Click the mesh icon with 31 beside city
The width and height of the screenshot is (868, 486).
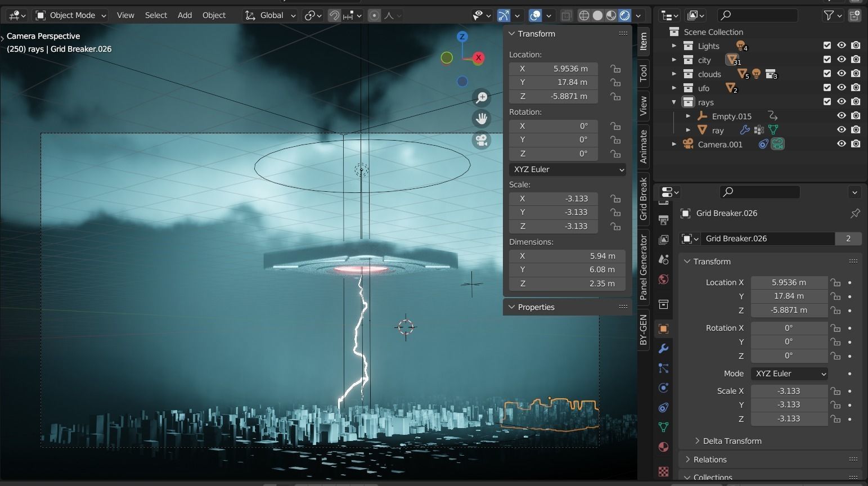pos(733,60)
